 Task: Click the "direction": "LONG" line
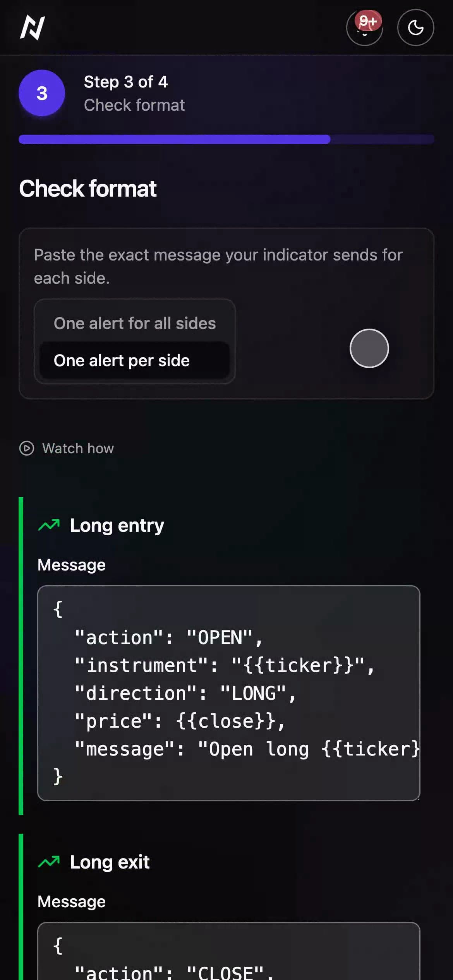tap(185, 693)
